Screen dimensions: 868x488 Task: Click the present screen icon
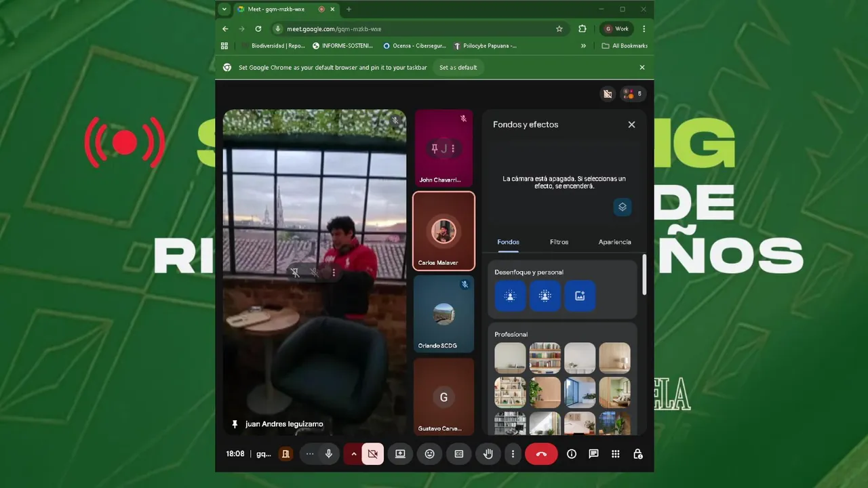point(400,454)
